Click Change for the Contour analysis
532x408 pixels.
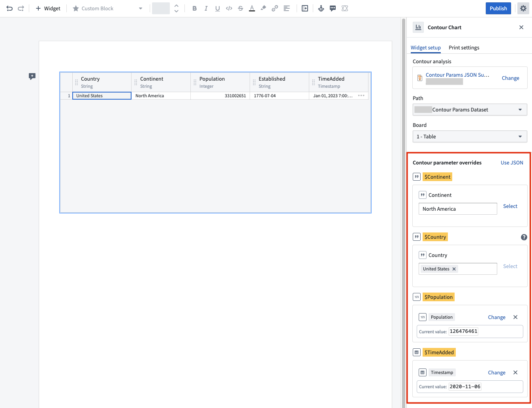pyautogui.click(x=511, y=78)
